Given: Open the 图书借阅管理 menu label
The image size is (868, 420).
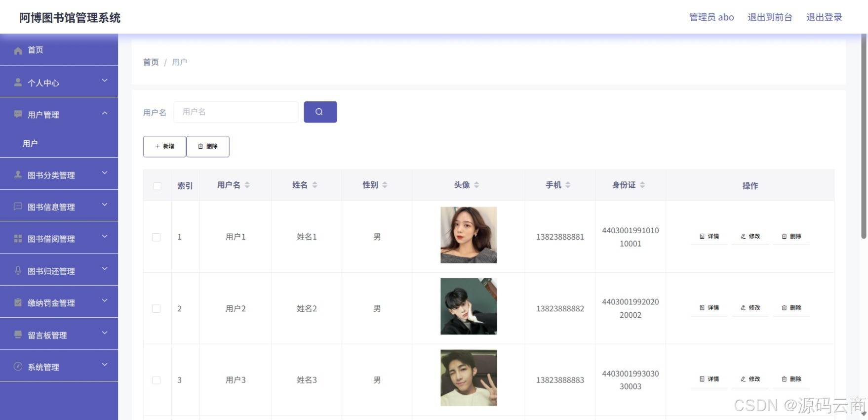Looking at the screenshot, I should tap(51, 239).
